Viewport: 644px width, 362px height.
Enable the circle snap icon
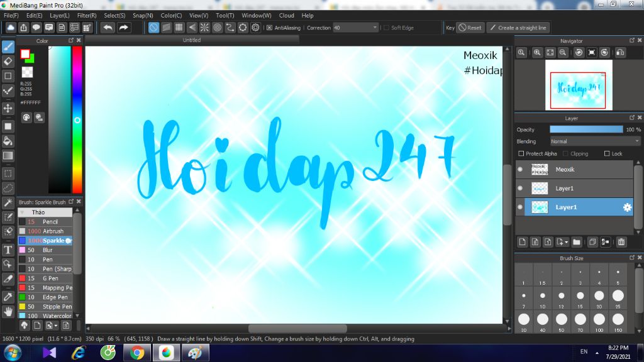[x=243, y=28]
